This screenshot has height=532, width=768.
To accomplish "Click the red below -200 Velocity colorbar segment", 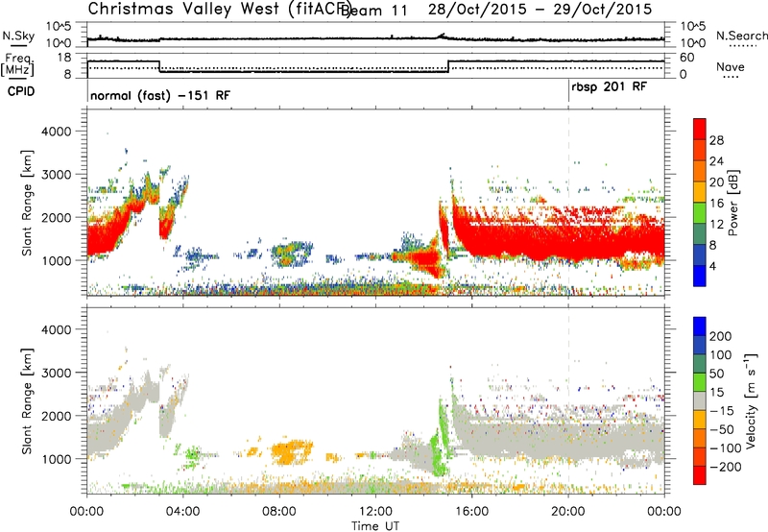I will tap(700, 475).
